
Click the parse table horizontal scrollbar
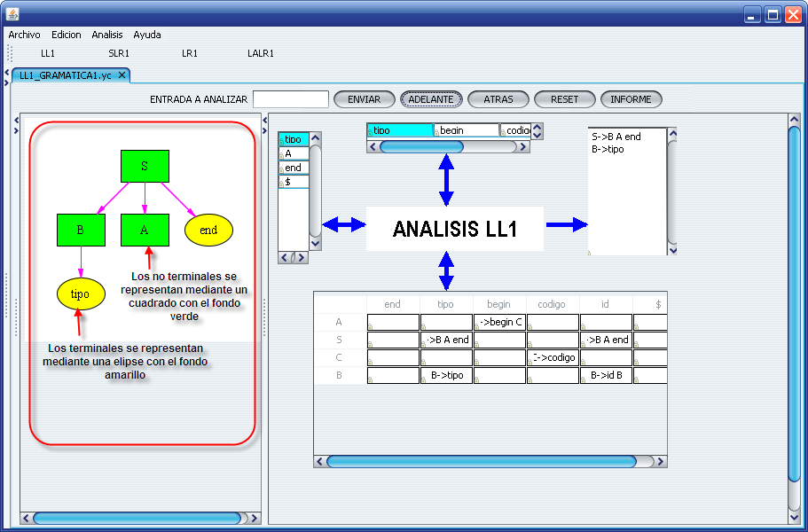click(x=482, y=461)
